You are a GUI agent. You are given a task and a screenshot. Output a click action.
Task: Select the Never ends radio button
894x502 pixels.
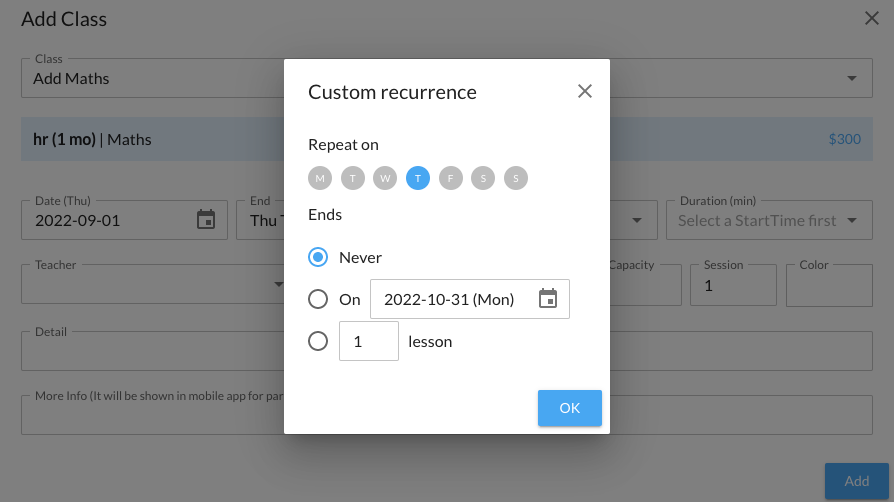coord(318,257)
